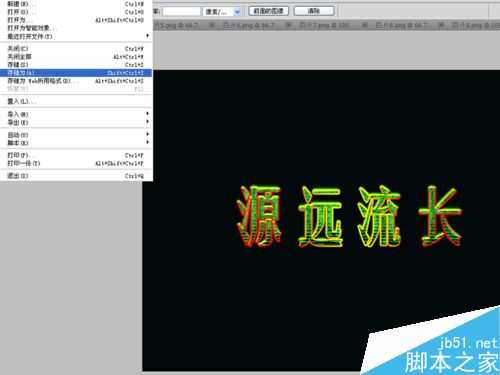Expand 自动 (Automate) submenu

pos(76,135)
